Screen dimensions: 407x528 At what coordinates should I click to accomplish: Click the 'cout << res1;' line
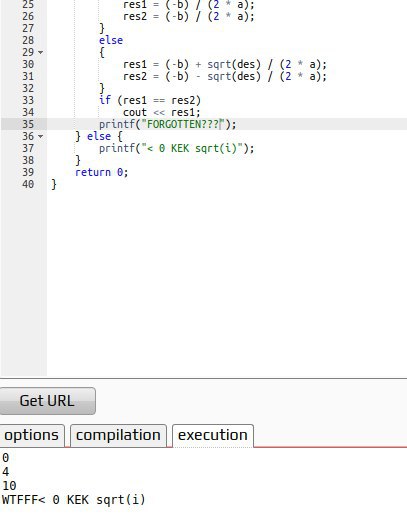(162, 112)
